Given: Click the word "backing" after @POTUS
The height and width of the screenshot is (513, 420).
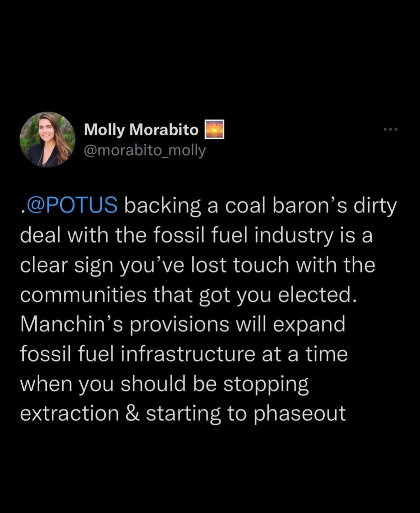Looking at the screenshot, I should (163, 206).
